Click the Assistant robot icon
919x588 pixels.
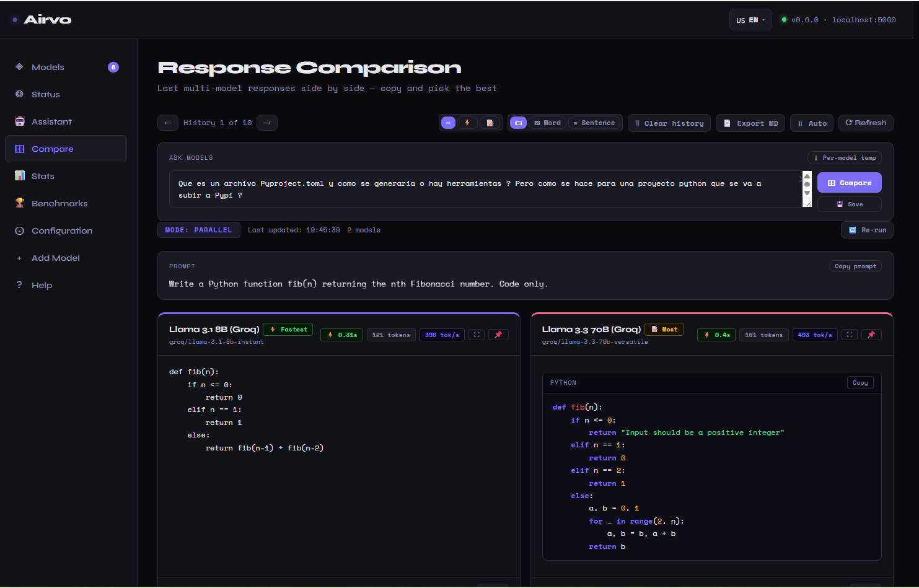coord(19,121)
